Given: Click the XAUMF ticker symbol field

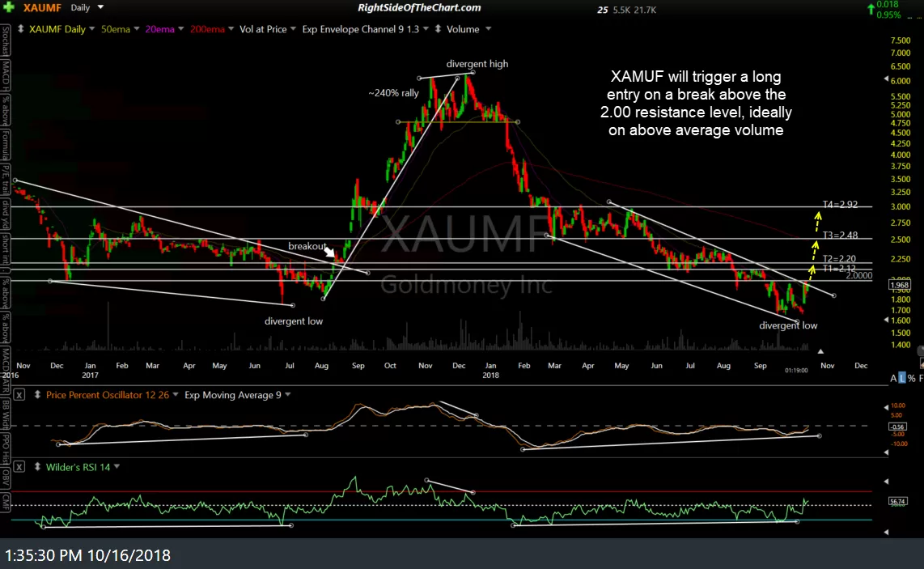Looking at the screenshot, I should click(x=42, y=7).
